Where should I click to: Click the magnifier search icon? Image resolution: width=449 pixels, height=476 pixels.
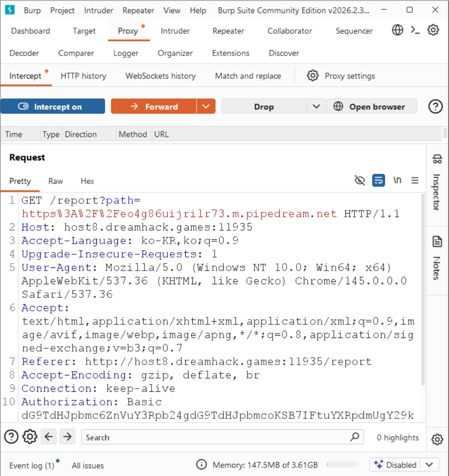[x=355, y=437]
